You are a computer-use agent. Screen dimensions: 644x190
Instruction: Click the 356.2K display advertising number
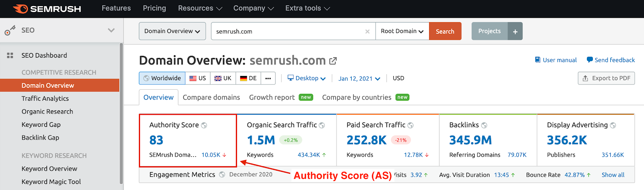567,140
